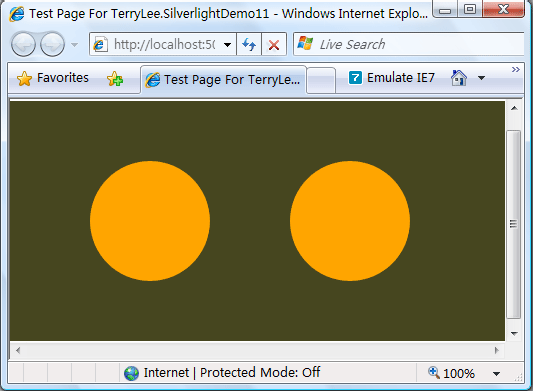Click the Internet zone globe icon
The width and height of the screenshot is (533, 391).
pos(131,373)
